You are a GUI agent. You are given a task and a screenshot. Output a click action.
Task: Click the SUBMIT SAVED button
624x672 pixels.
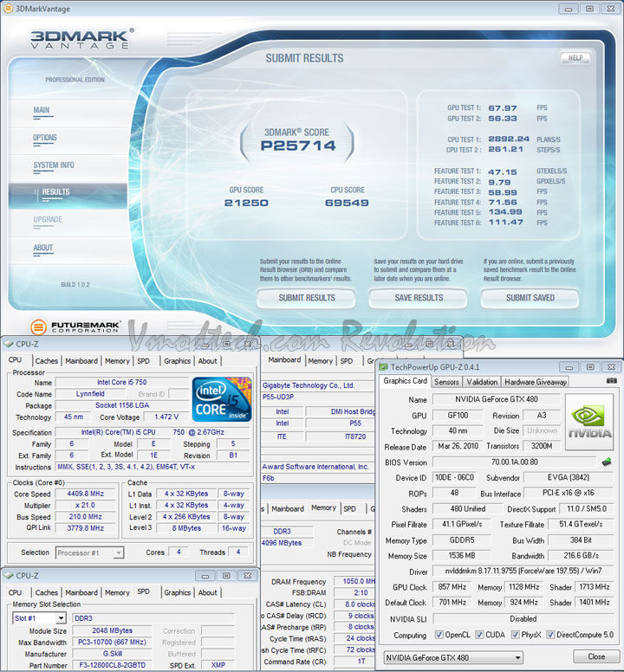[x=530, y=298]
